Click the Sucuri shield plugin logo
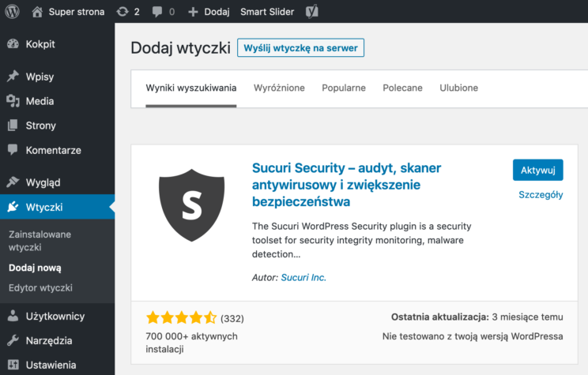 [x=191, y=205]
